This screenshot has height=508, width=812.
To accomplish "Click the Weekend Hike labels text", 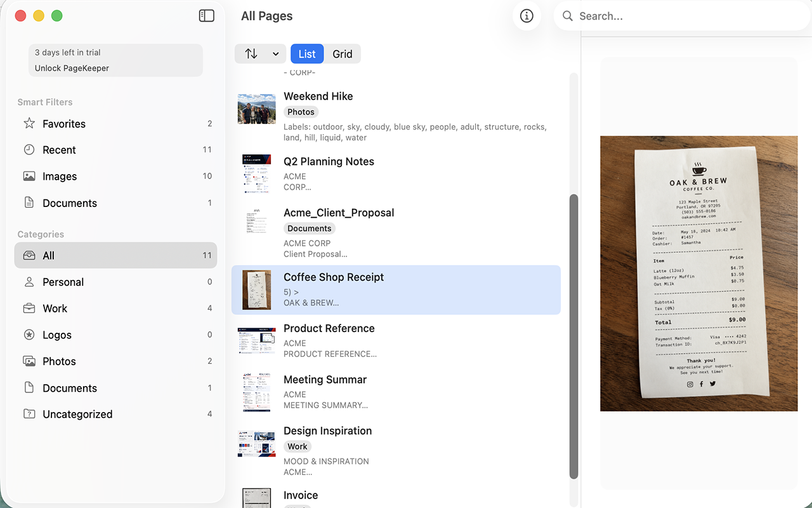I will click(415, 132).
